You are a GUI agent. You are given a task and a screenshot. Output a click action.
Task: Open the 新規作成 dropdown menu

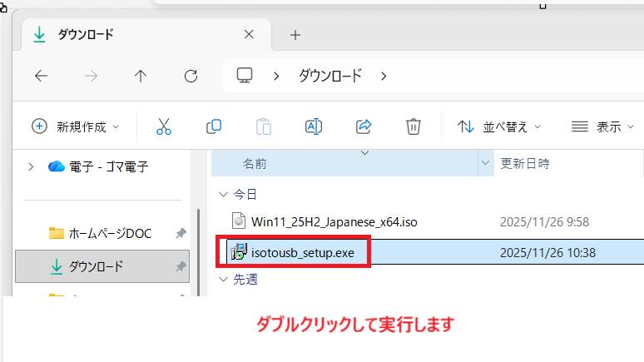coord(75,126)
